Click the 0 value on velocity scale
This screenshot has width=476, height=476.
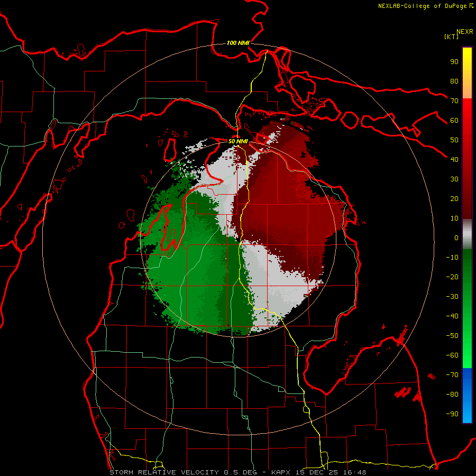click(456, 237)
